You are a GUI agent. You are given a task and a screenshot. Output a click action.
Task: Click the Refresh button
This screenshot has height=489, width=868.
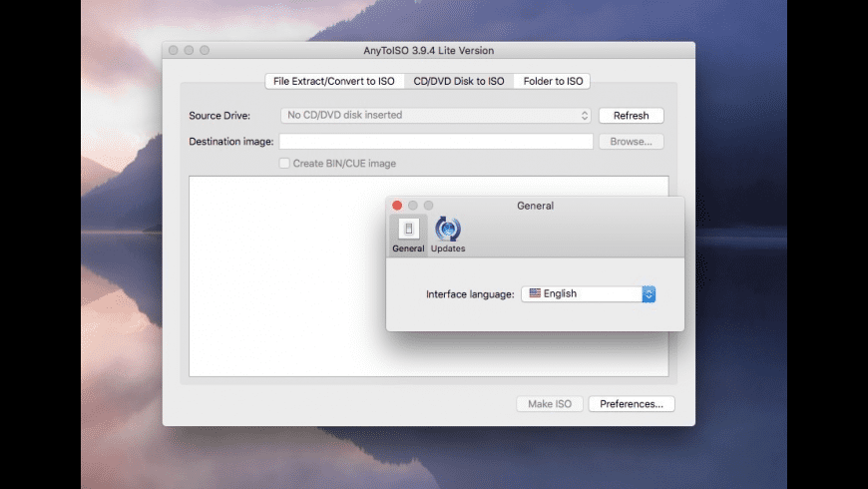click(x=632, y=115)
